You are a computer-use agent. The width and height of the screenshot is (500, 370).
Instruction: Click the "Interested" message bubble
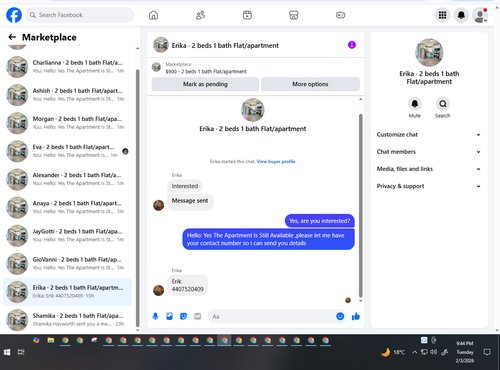185,186
